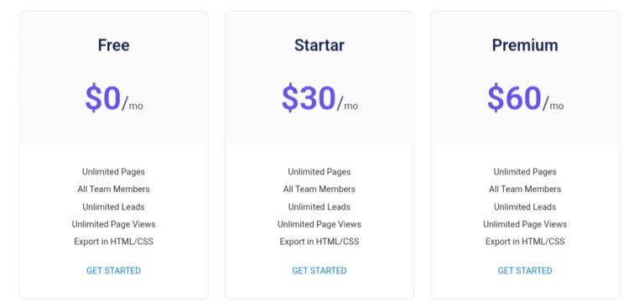This screenshot has width=644, height=307.
Task: Click the $30/mo price
Action: click(x=319, y=99)
